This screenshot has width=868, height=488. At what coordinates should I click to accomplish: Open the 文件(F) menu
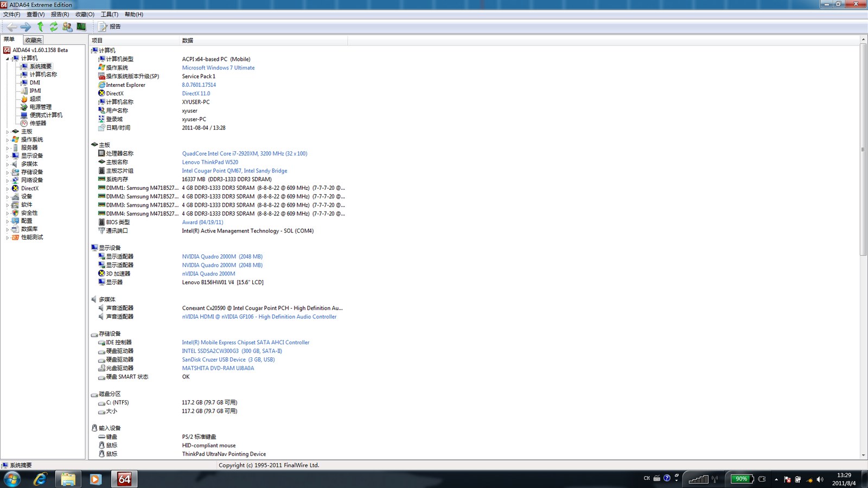pyautogui.click(x=11, y=14)
